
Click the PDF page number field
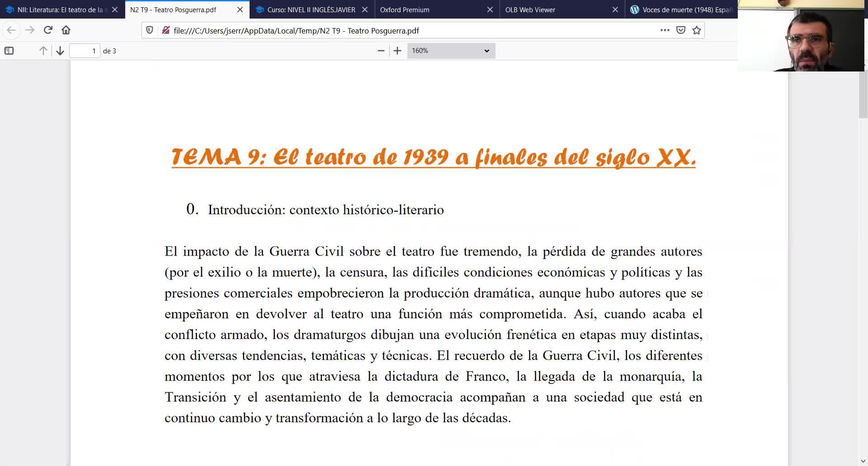click(x=85, y=51)
